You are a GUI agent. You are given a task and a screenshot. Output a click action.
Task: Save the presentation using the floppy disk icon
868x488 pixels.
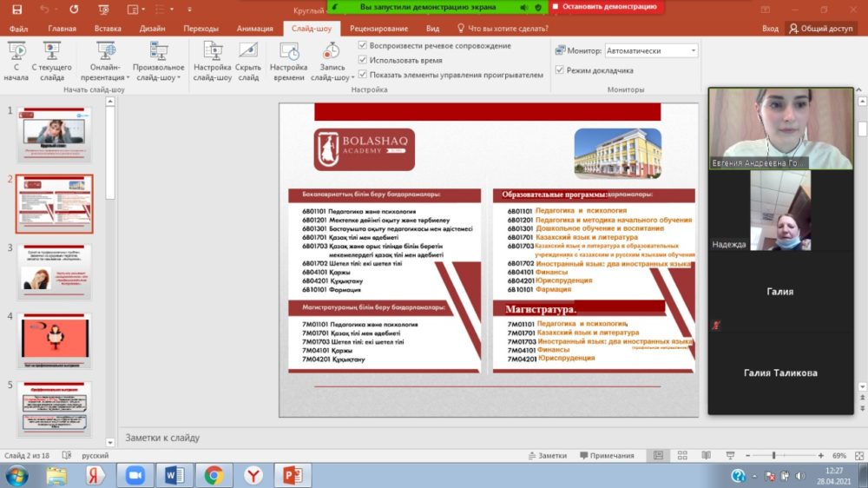(x=17, y=10)
